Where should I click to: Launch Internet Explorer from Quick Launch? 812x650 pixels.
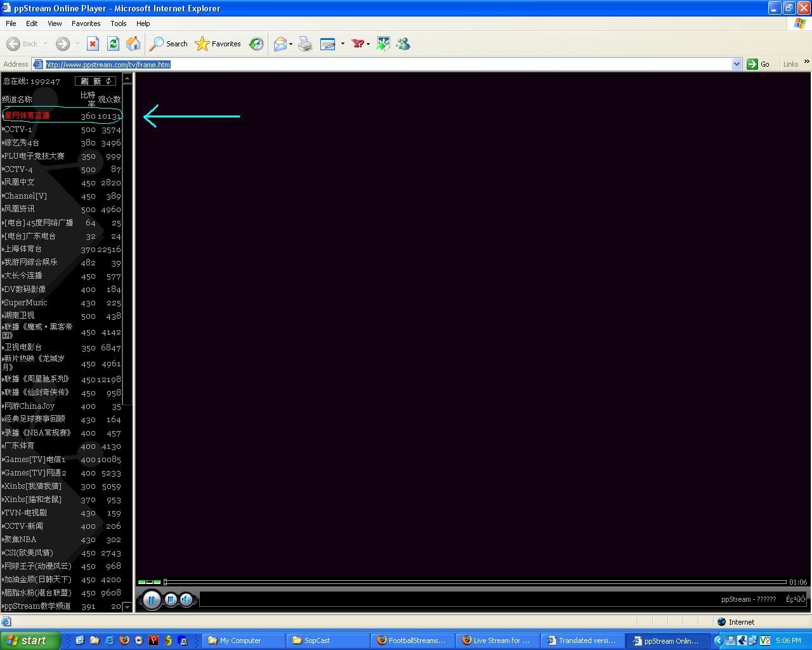click(109, 640)
